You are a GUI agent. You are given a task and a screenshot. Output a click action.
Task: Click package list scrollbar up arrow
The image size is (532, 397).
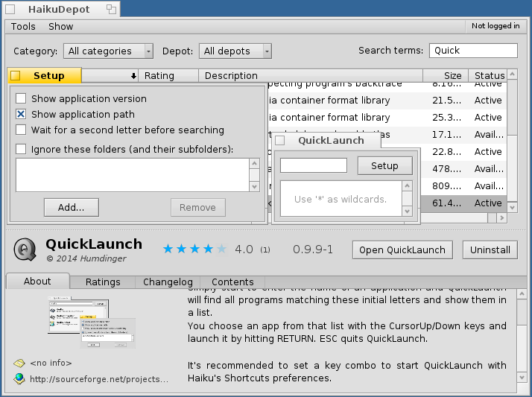click(x=513, y=74)
